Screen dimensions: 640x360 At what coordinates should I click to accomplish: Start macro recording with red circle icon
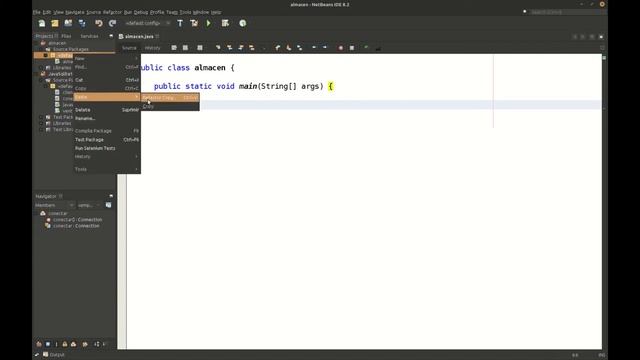[x=341, y=48]
